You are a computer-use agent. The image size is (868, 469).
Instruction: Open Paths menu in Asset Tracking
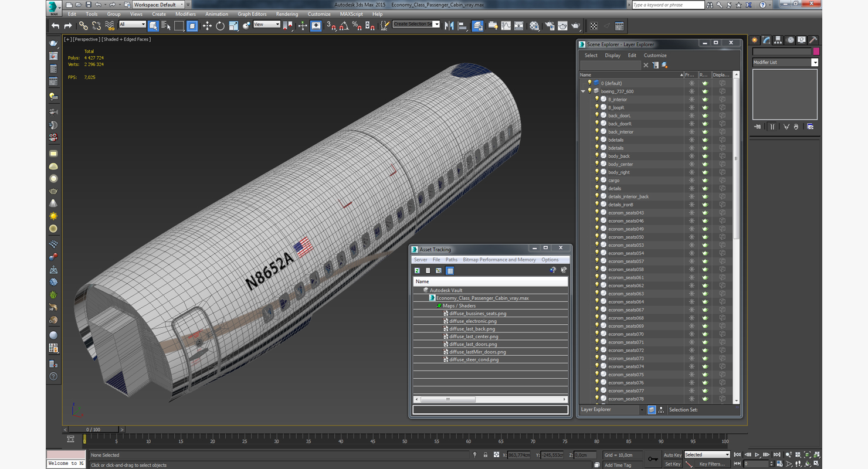point(451,260)
